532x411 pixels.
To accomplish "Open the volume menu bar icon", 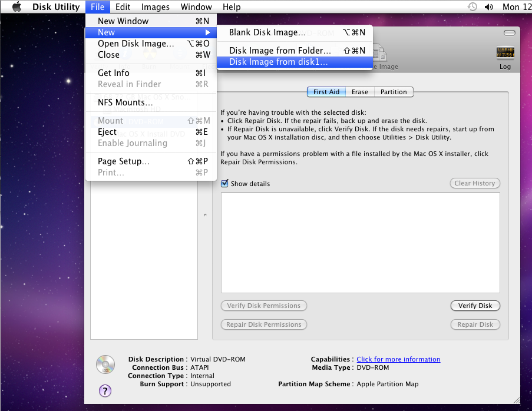I will [x=489, y=7].
